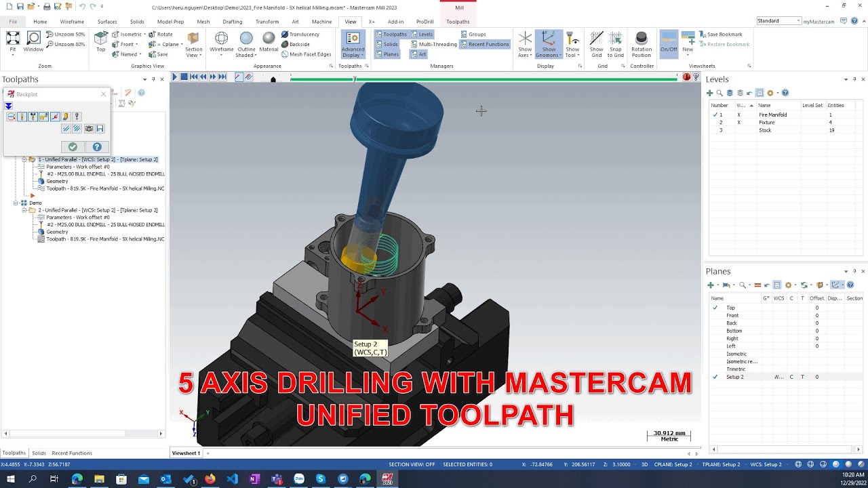Click Levels panel search icon
The height and width of the screenshot is (488, 868).
click(x=719, y=93)
